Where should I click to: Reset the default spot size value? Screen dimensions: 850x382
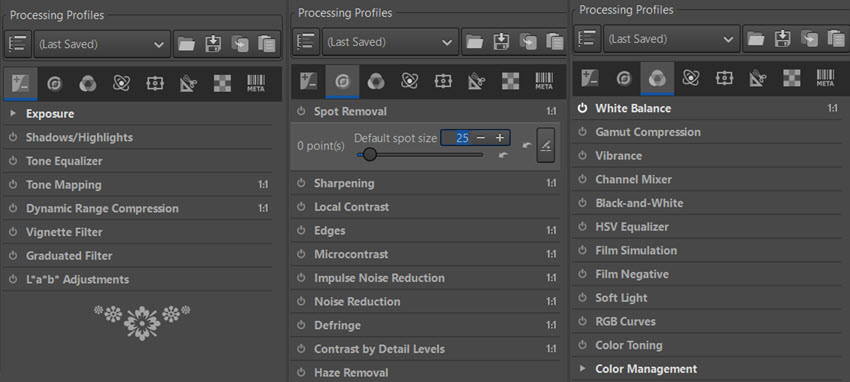tap(504, 156)
